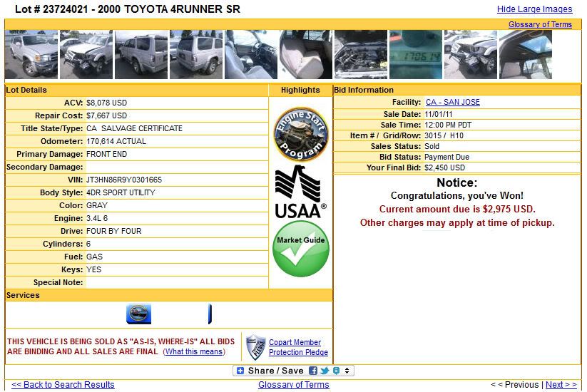Open the sunroof thumbnail
This screenshot has width=587, height=392.
click(x=526, y=55)
